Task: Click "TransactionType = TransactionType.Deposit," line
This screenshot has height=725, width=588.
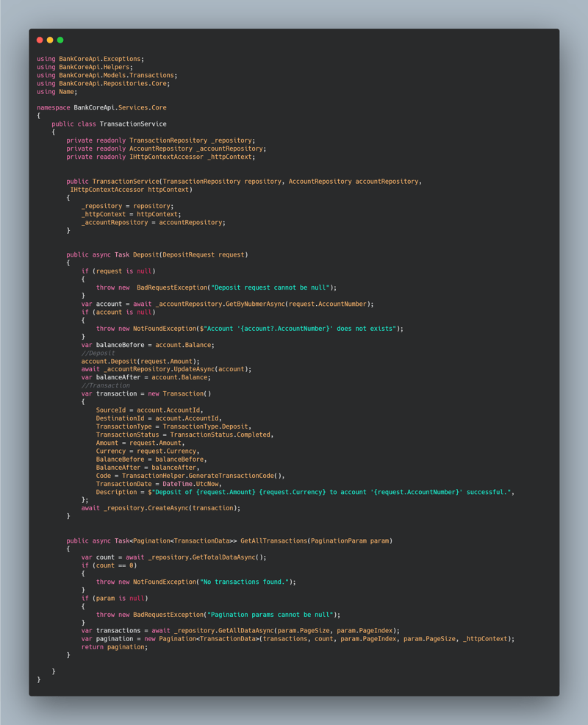Action: (173, 426)
